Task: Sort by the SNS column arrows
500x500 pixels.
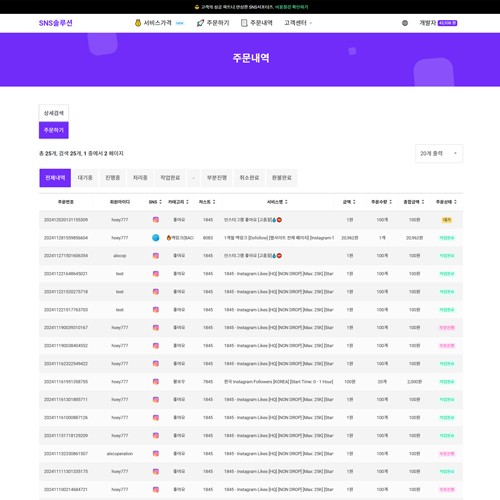Action: click(160, 202)
